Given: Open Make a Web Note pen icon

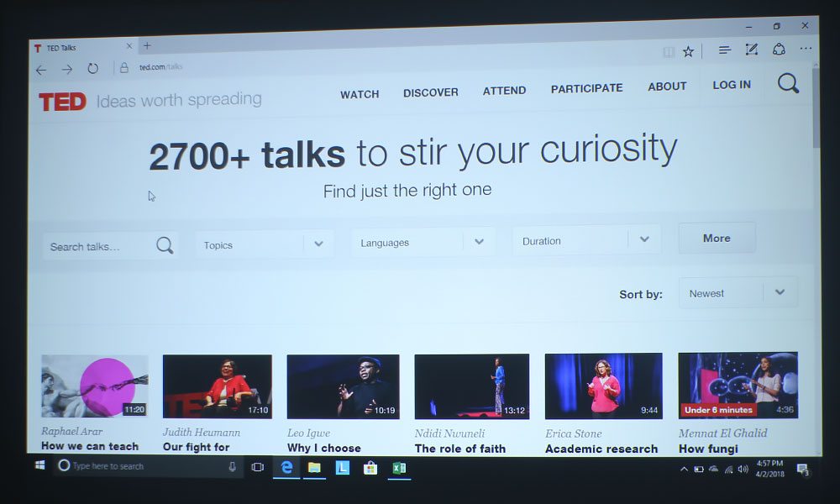Looking at the screenshot, I should coord(752,50).
